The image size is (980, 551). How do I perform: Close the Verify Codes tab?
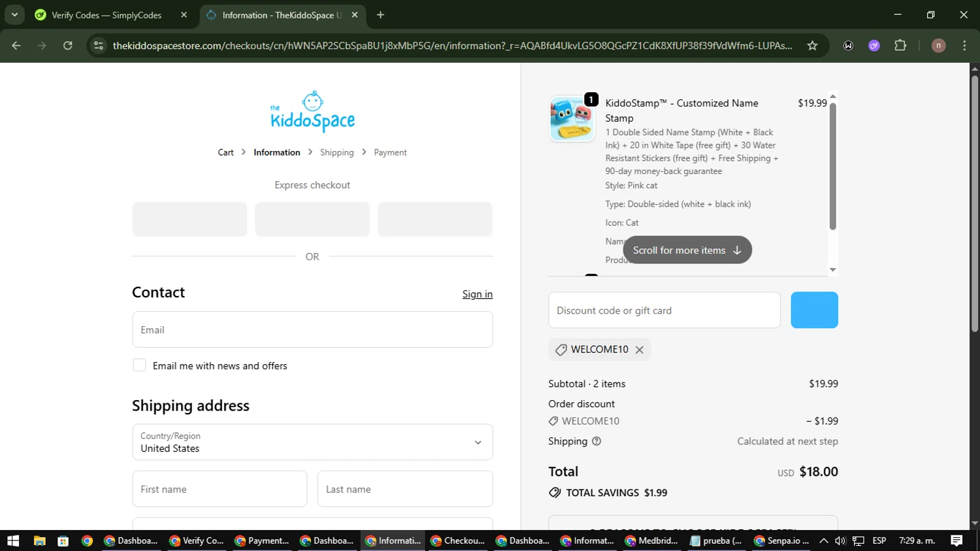184,14
